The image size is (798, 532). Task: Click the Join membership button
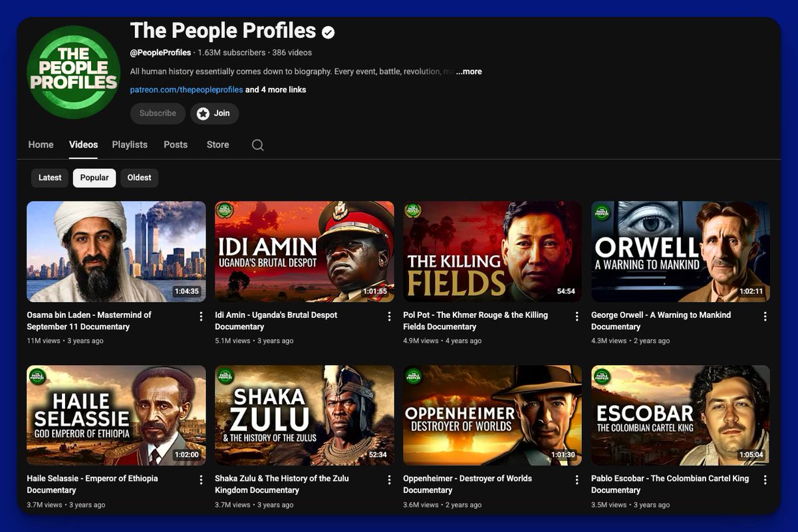coord(215,113)
